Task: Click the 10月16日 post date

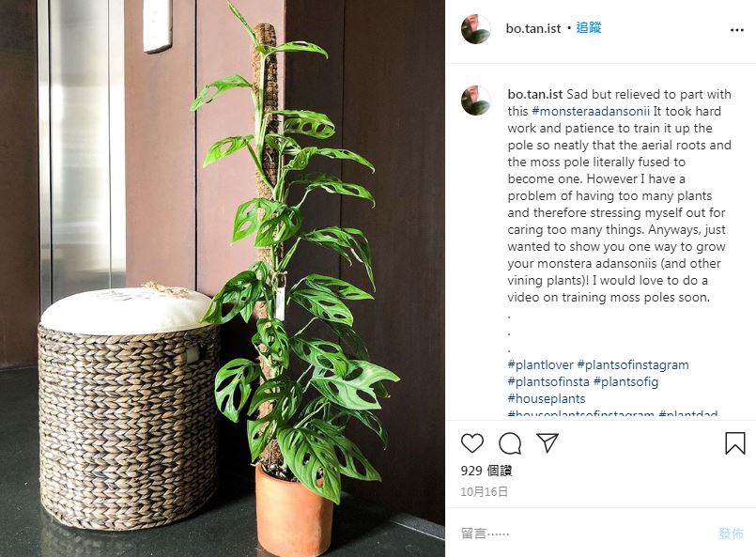Action: tap(484, 491)
